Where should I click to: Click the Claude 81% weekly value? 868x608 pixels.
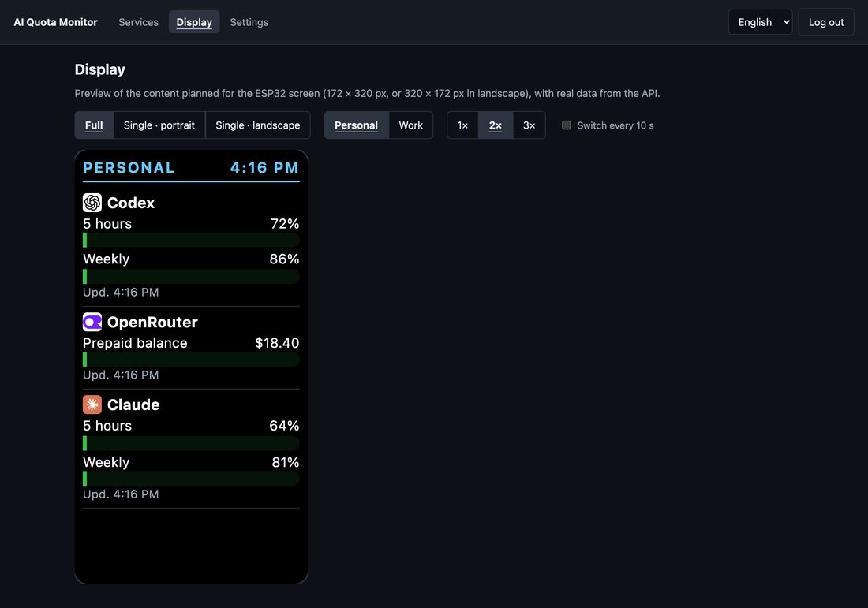pyautogui.click(x=286, y=462)
